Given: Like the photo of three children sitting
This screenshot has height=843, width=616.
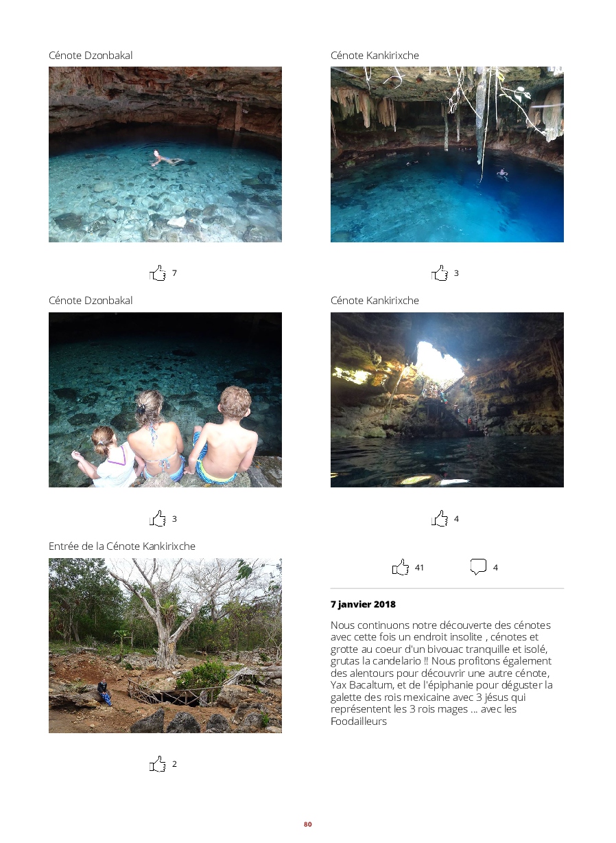Looking at the screenshot, I should point(158,518).
